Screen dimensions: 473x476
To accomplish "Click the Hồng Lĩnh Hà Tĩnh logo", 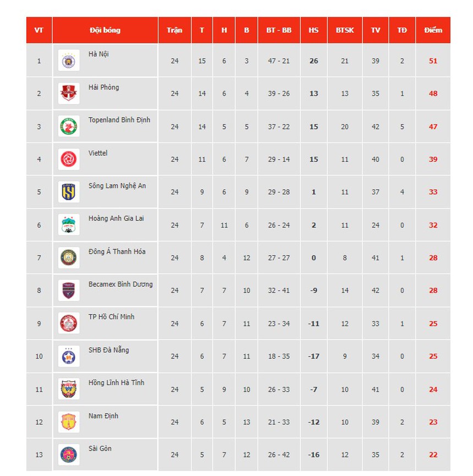I will pos(69,390).
